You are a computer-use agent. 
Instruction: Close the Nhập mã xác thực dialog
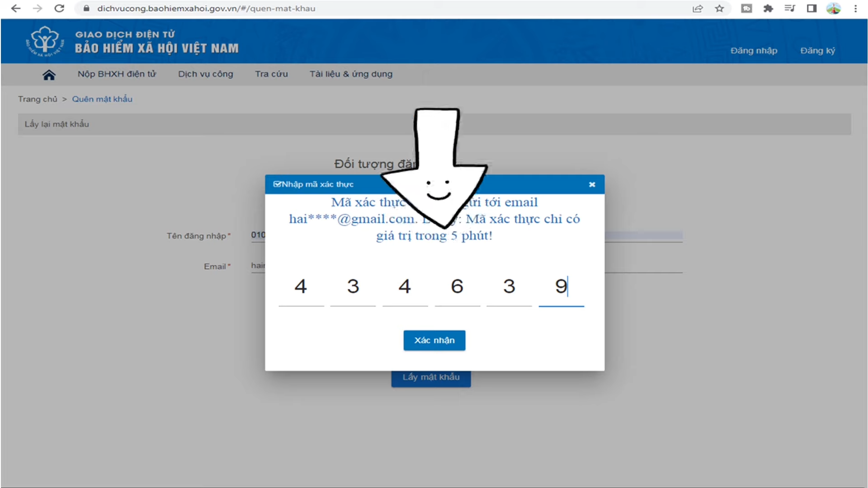tap(592, 184)
